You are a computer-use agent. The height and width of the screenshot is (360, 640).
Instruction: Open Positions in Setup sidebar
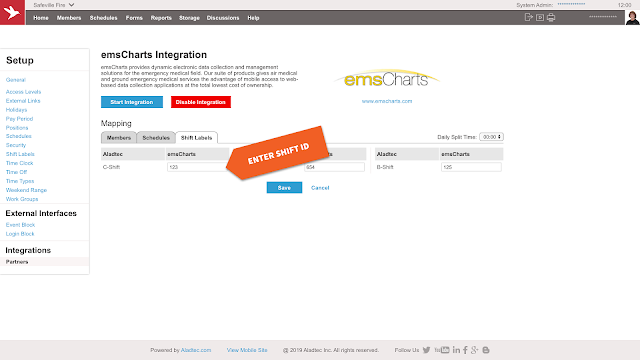17,128
